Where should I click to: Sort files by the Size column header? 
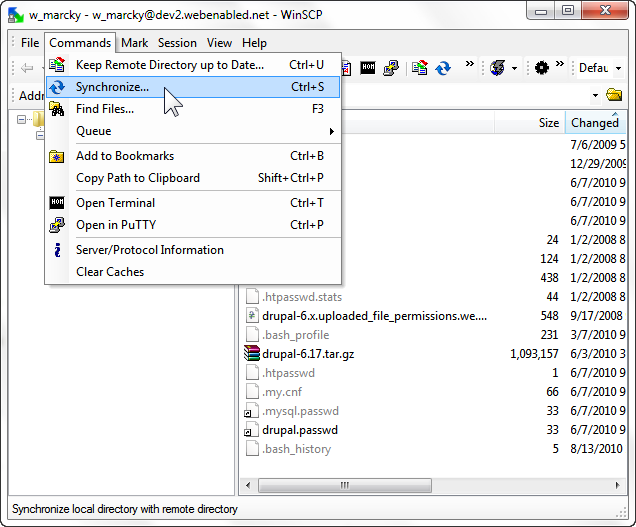click(x=530, y=123)
